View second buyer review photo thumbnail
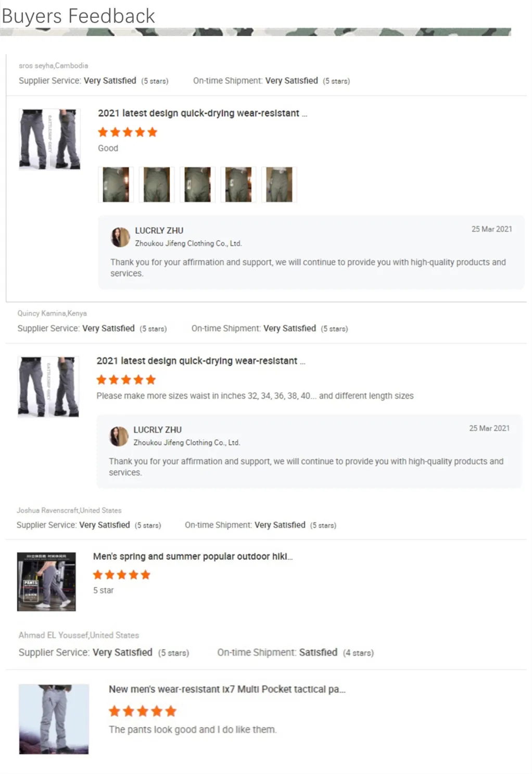Viewport: 532px width, 774px height. [157, 184]
